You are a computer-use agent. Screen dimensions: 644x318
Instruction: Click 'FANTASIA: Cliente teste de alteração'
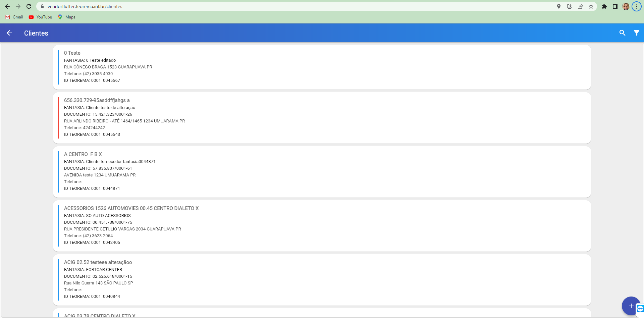tap(100, 108)
